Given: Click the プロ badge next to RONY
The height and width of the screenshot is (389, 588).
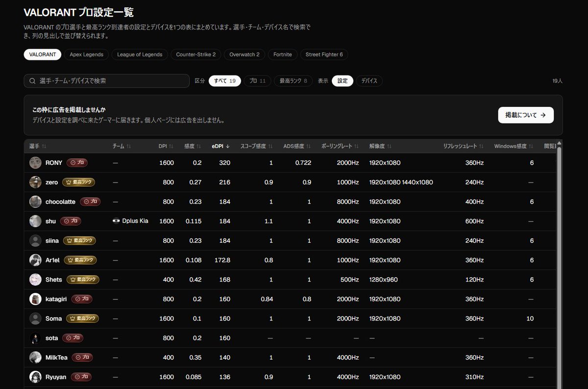Looking at the screenshot, I should pos(77,163).
